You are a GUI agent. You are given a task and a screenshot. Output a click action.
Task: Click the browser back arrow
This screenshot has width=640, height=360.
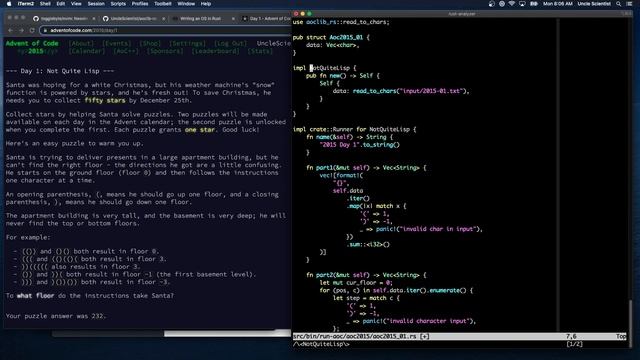[x=10, y=30]
